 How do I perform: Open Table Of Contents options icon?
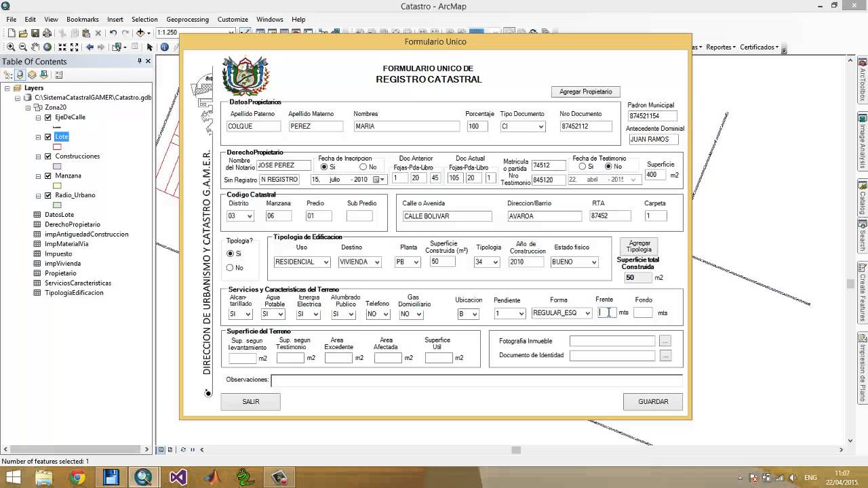coord(59,75)
